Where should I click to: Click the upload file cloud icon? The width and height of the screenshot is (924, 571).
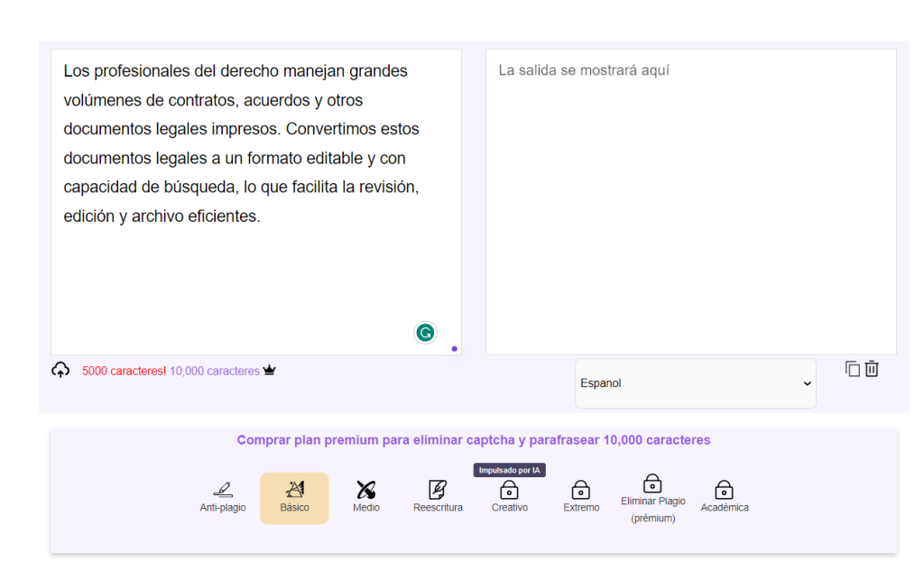pos(60,370)
